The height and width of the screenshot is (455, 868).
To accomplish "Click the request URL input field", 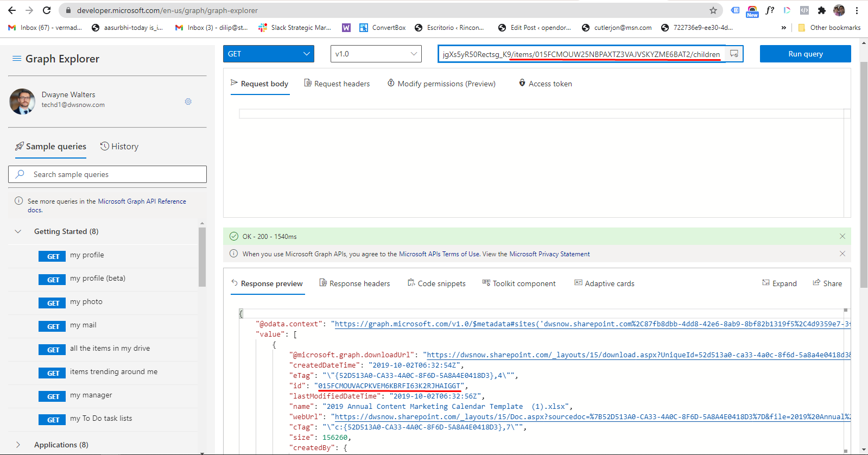I will pyautogui.click(x=581, y=54).
